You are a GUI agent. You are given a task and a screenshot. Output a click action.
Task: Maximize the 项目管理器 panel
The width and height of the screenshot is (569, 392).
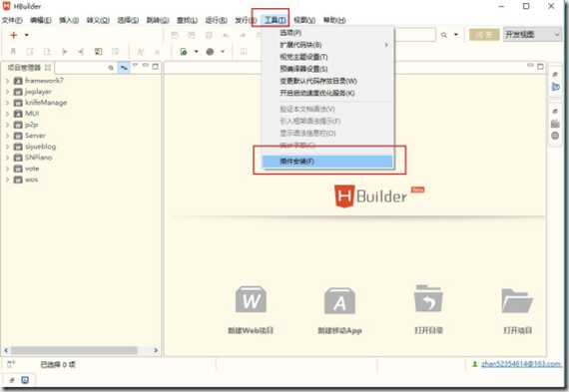[156, 67]
